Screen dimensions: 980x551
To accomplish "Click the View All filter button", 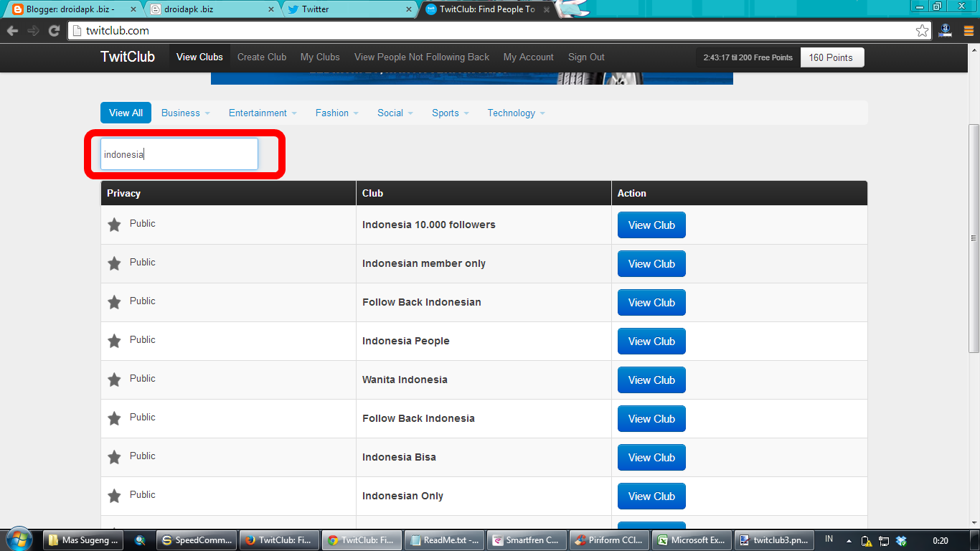I will point(126,113).
